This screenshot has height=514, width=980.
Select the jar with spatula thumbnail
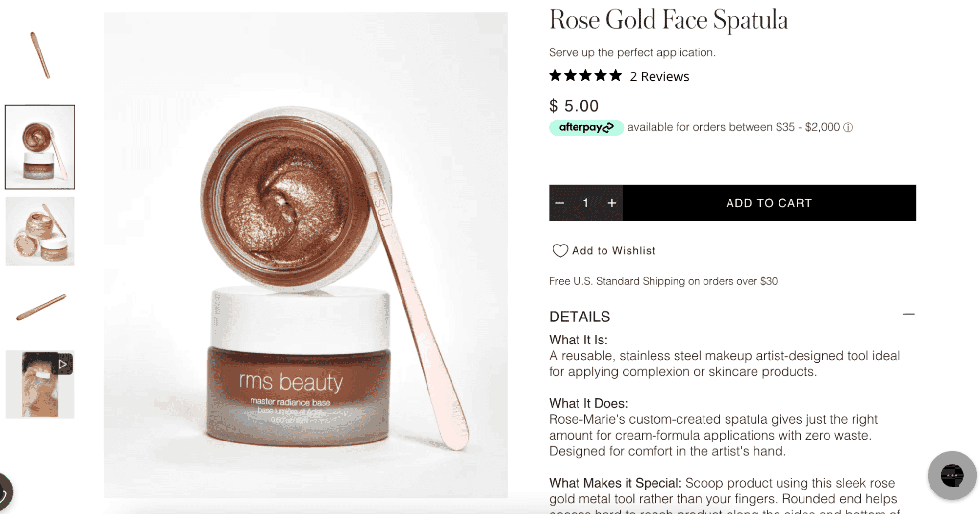40,147
